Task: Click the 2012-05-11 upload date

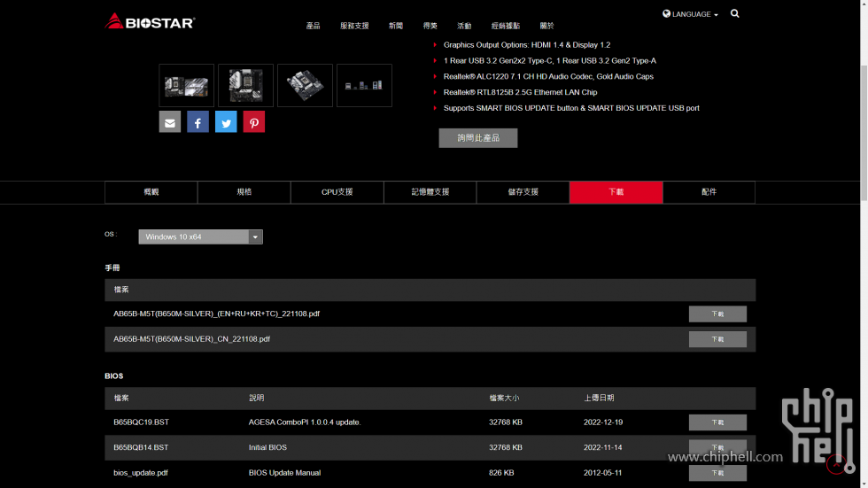Action: point(602,473)
